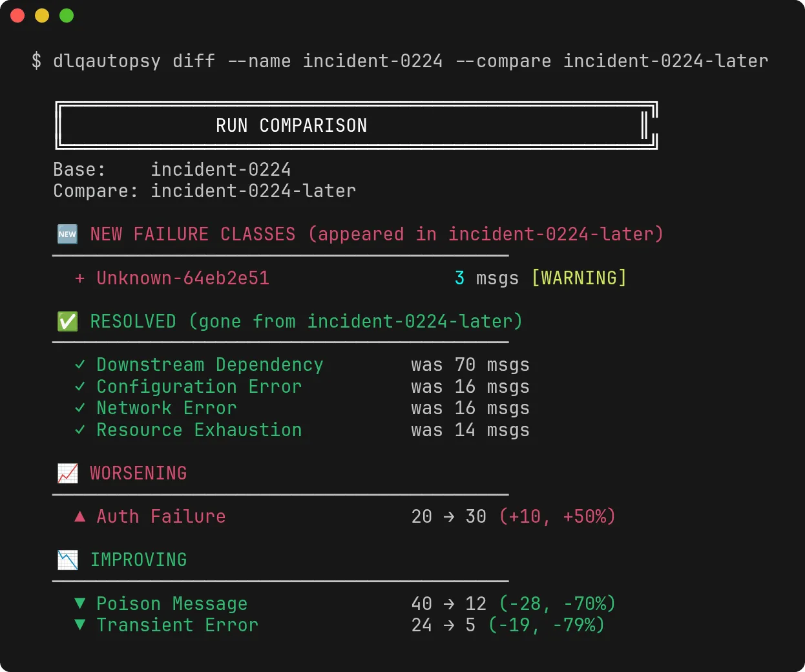
Task: Click the 'Base:' label
Action: click(x=79, y=169)
